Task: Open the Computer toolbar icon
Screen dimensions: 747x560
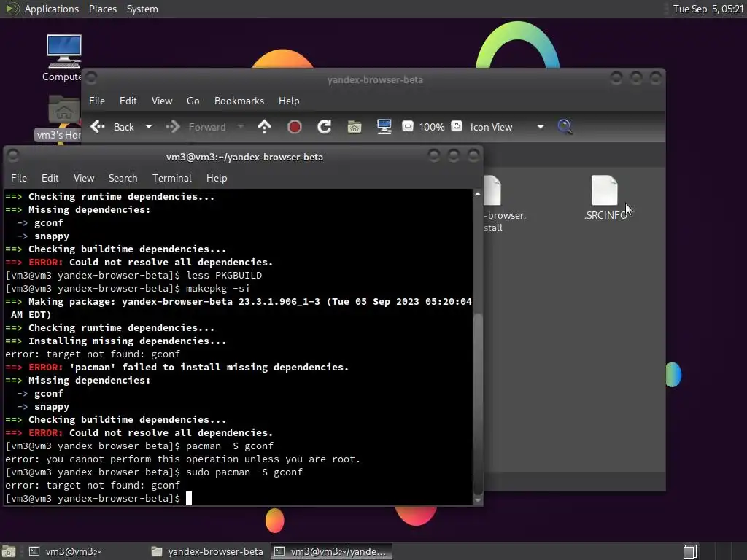Action: point(384,127)
